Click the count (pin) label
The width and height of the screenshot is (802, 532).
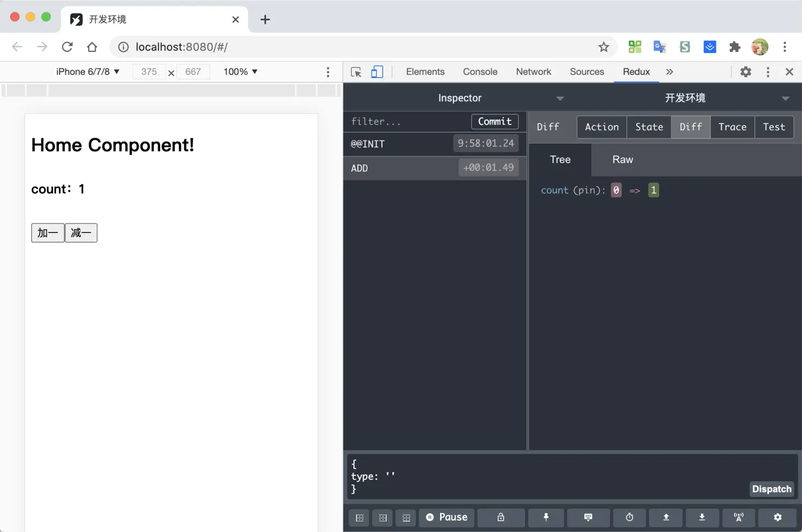[x=573, y=190]
